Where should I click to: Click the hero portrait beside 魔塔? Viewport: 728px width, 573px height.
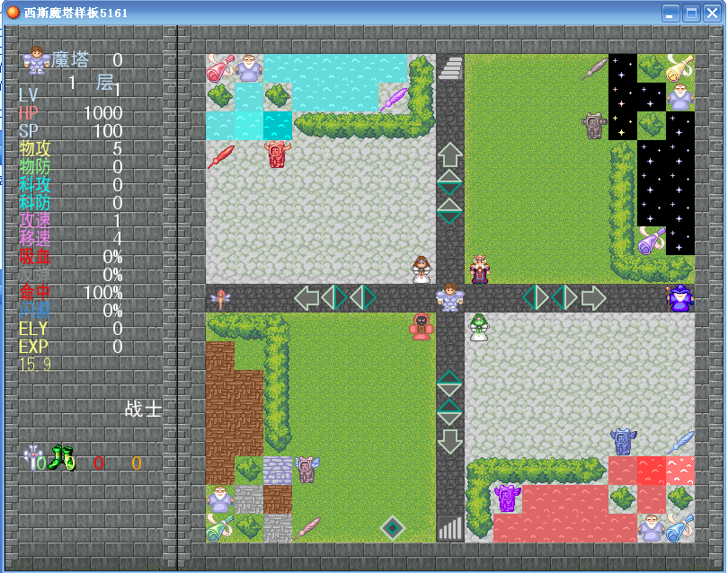(37, 60)
